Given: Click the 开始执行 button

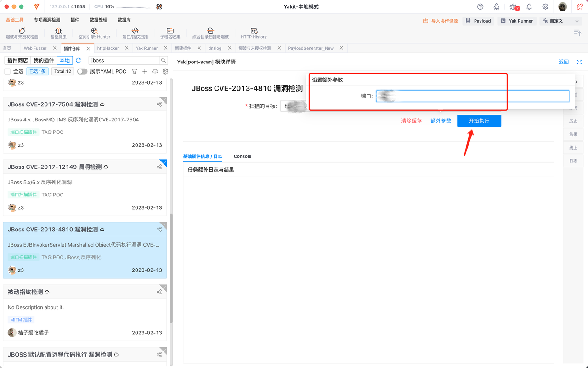Looking at the screenshot, I should pos(479,121).
